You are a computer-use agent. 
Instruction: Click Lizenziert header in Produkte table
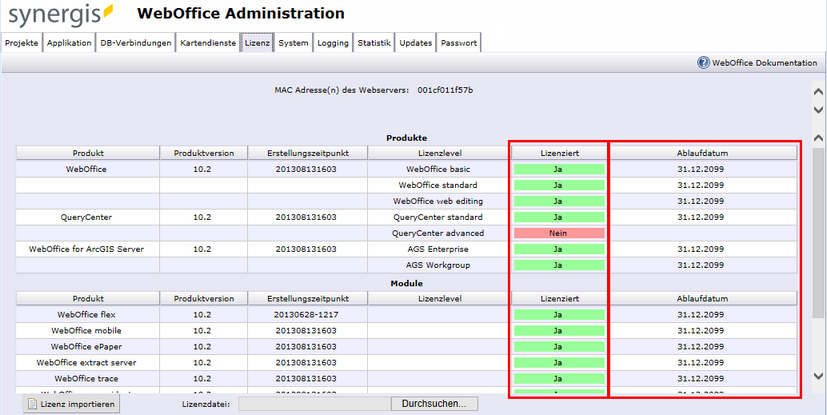[560, 153]
